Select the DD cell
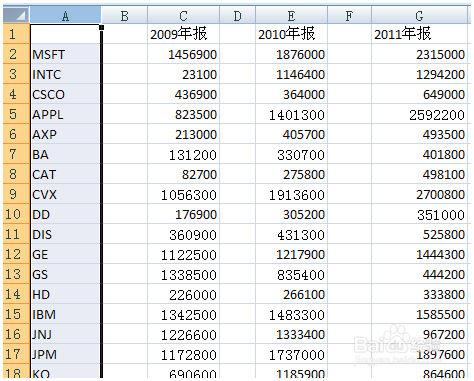The width and height of the screenshot is (474, 381). tap(65, 214)
